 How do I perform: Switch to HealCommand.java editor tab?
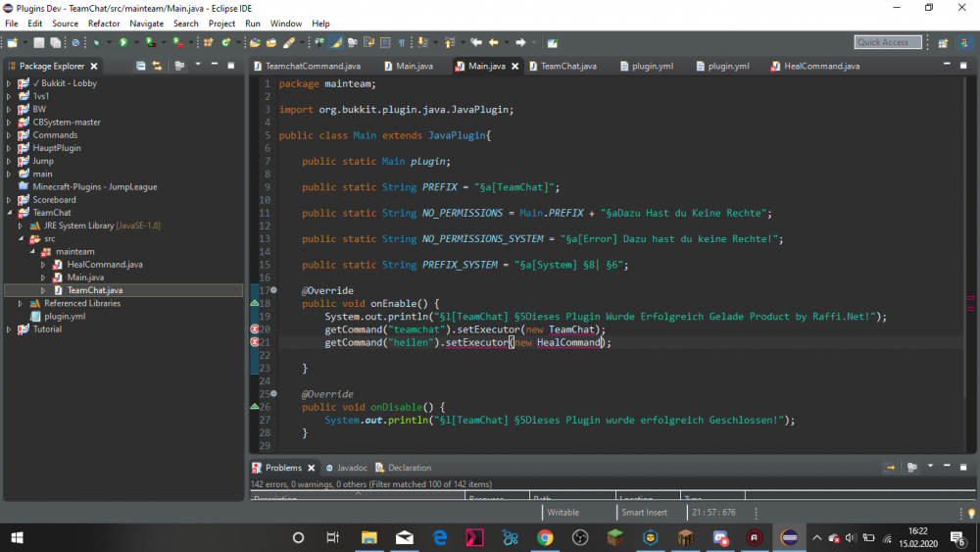pyautogui.click(x=815, y=66)
